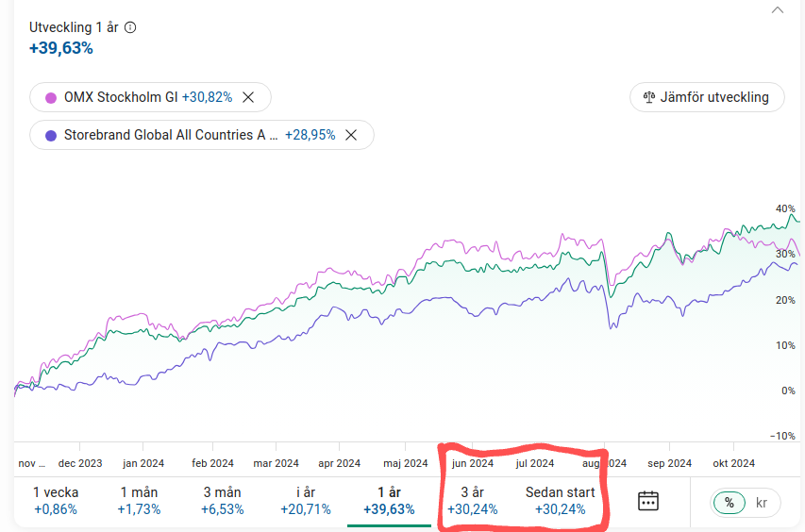The height and width of the screenshot is (532, 805).
Task: Select the 1 vecka period tab
Action: point(56,501)
